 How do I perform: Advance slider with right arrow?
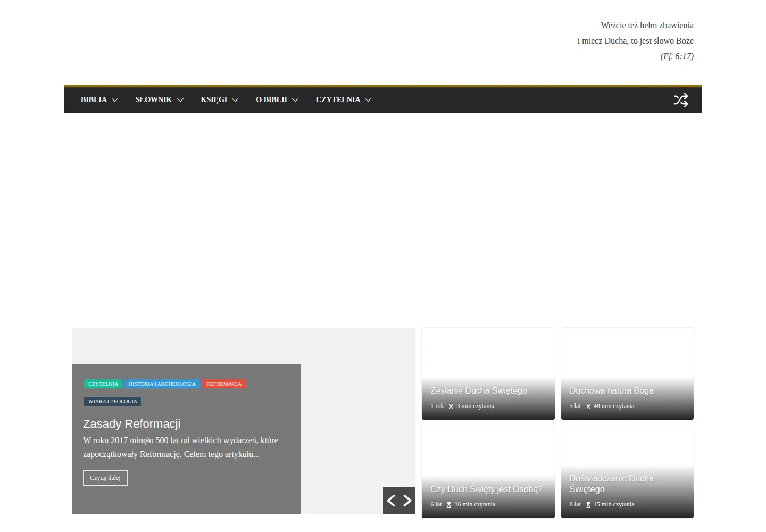[407, 501]
